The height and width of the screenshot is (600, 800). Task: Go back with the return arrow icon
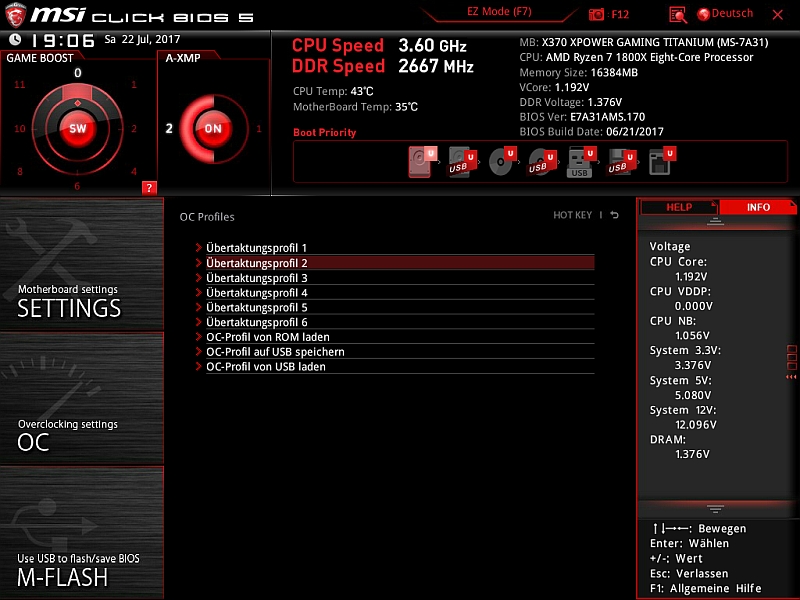point(615,215)
